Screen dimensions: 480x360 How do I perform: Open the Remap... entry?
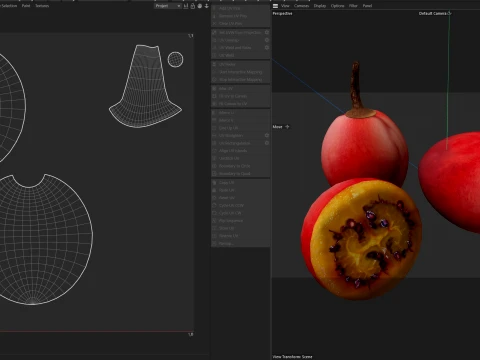coord(241,243)
